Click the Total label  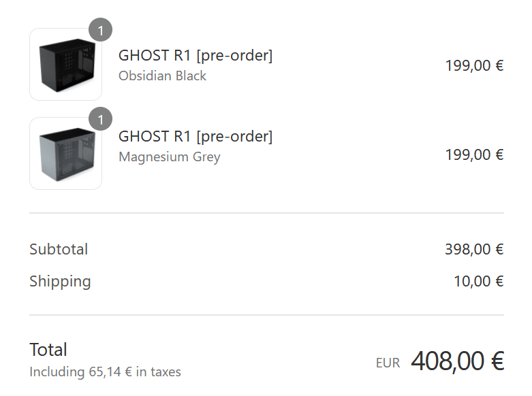coord(48,350)
